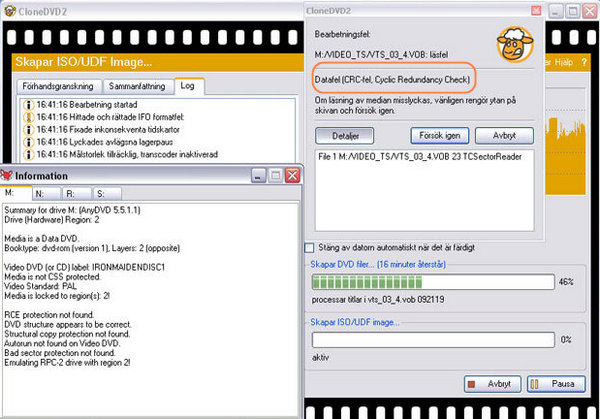
Task: Click warning icon beside 'Hittade och rättade IFO' entry
Action: tap(28, 117)
